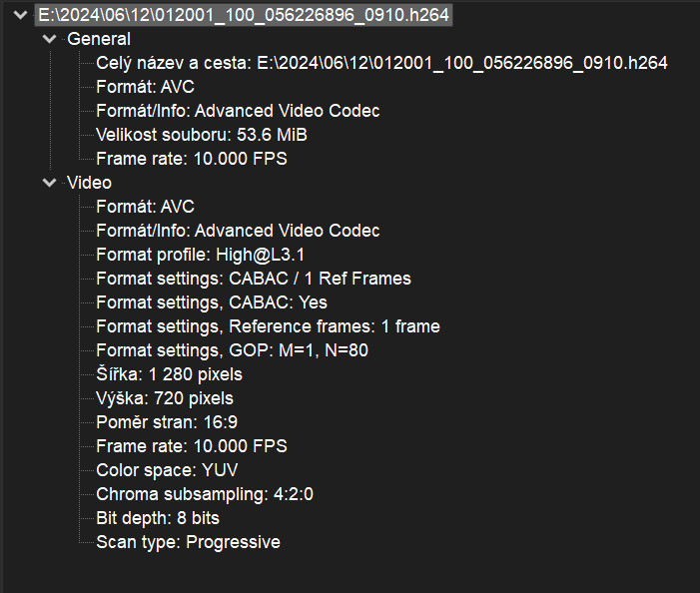Viewport: 700px width, 593px height.
Task: Select the Video section label
Action: click(89, 184)
